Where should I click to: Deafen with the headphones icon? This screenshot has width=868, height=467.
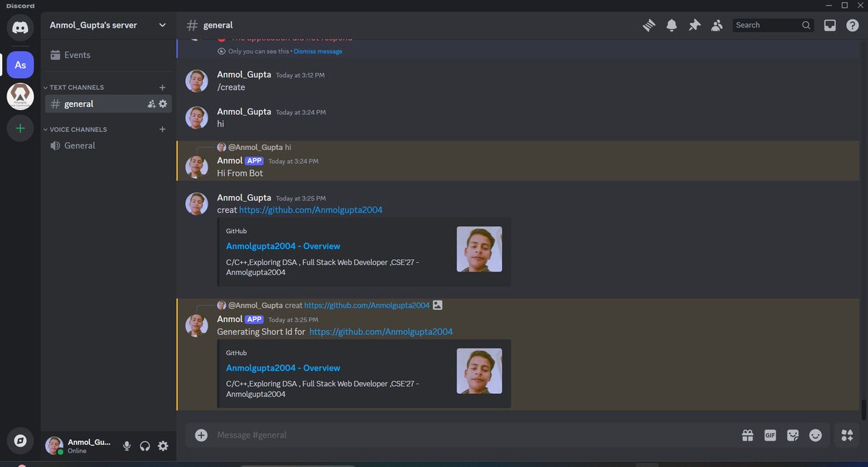tap(145, 446)
